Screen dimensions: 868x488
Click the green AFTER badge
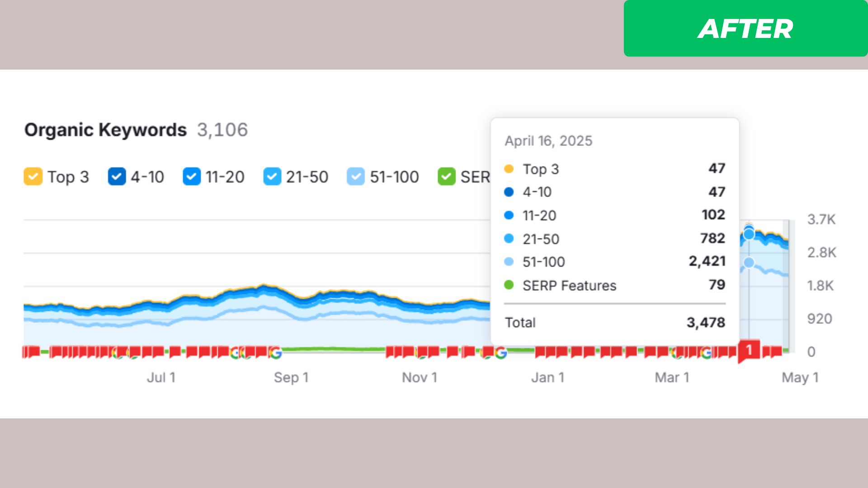pyautogui.click(x=745, y=28)
